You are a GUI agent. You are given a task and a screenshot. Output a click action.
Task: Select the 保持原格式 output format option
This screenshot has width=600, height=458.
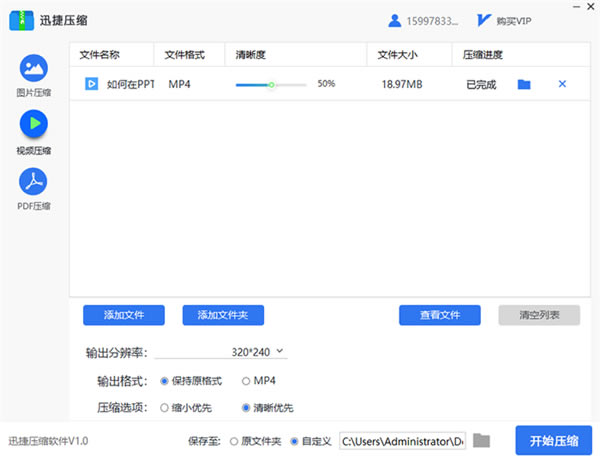(165, 381)
